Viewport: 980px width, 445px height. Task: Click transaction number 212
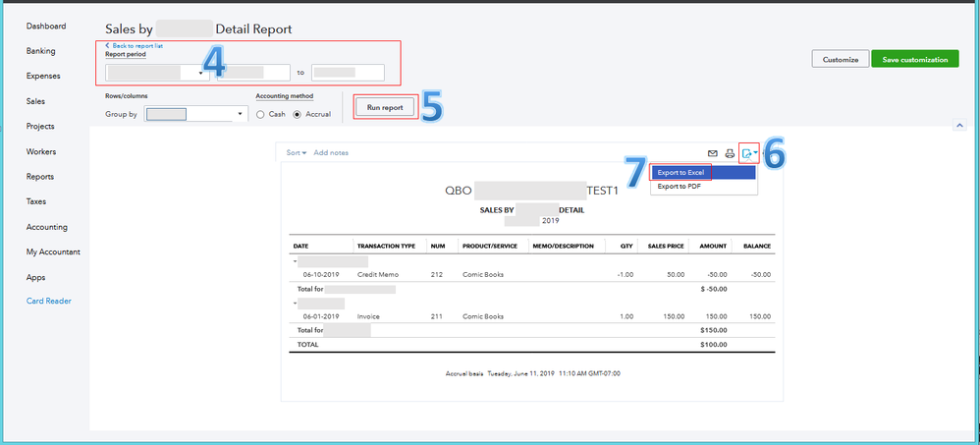tap(437, 275)
